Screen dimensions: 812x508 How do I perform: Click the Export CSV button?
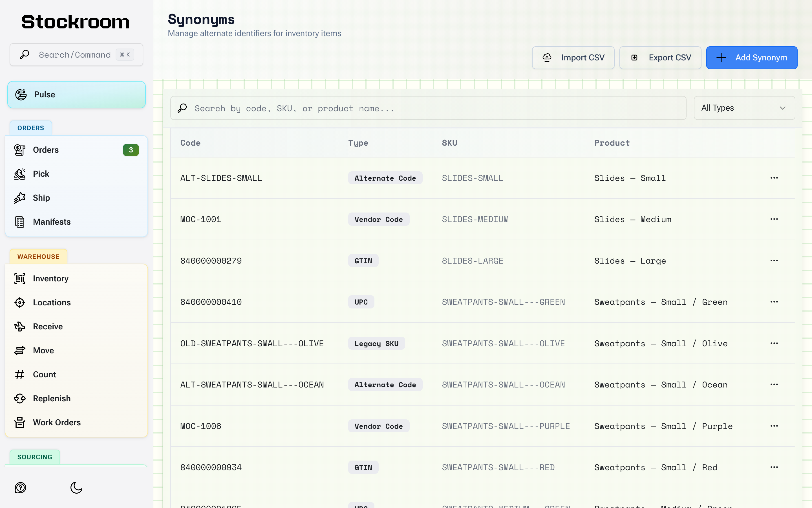pos(660,58)
